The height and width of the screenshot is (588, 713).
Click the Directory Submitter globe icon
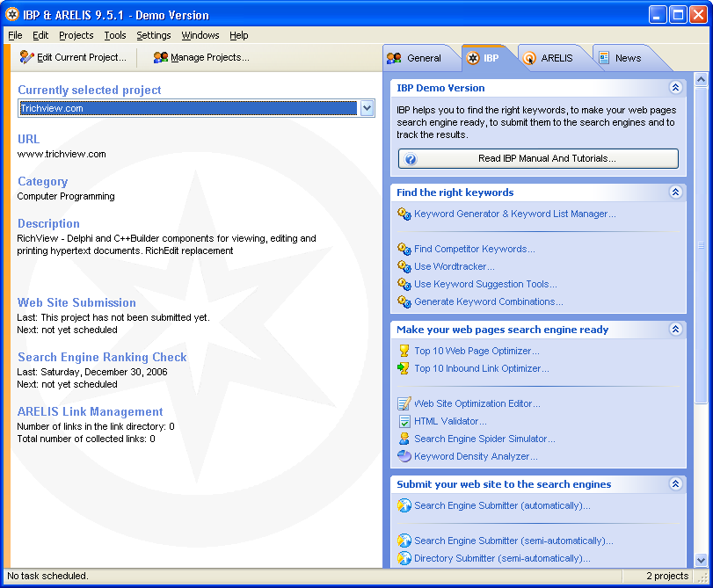(x=404, y=558)
